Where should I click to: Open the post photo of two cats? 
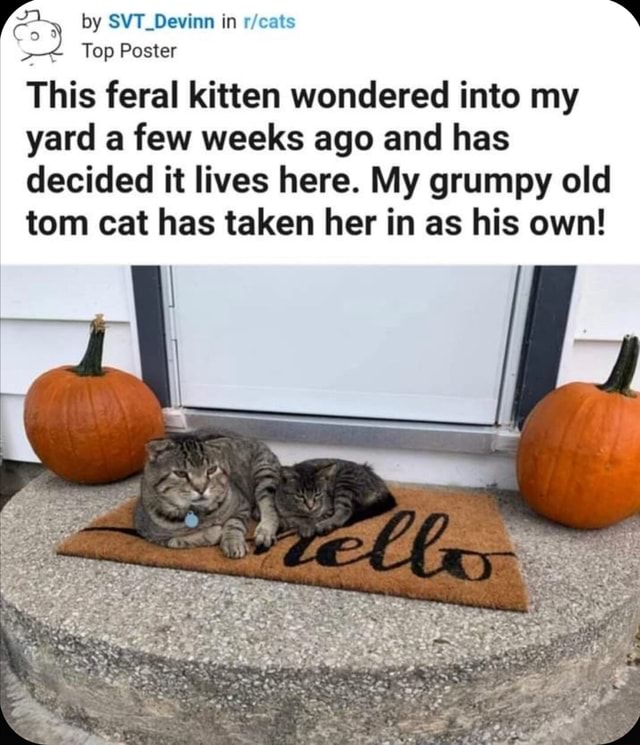click(320, 505)
